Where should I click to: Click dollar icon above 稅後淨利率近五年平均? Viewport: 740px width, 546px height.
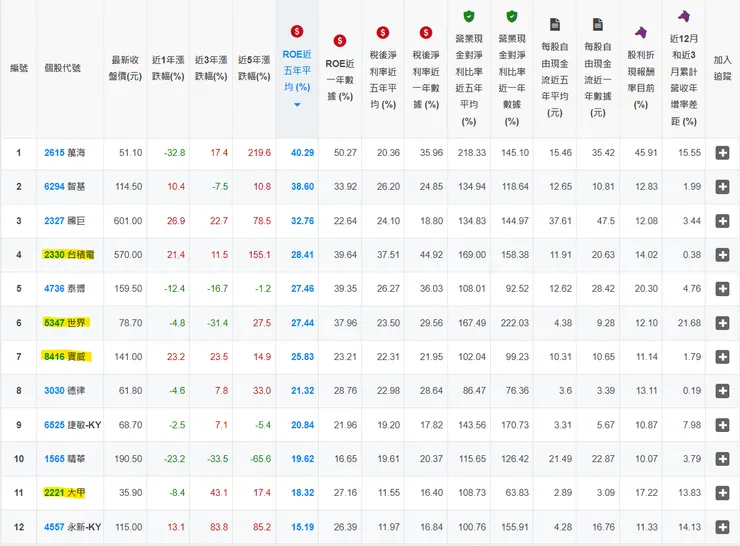[383, 33]
